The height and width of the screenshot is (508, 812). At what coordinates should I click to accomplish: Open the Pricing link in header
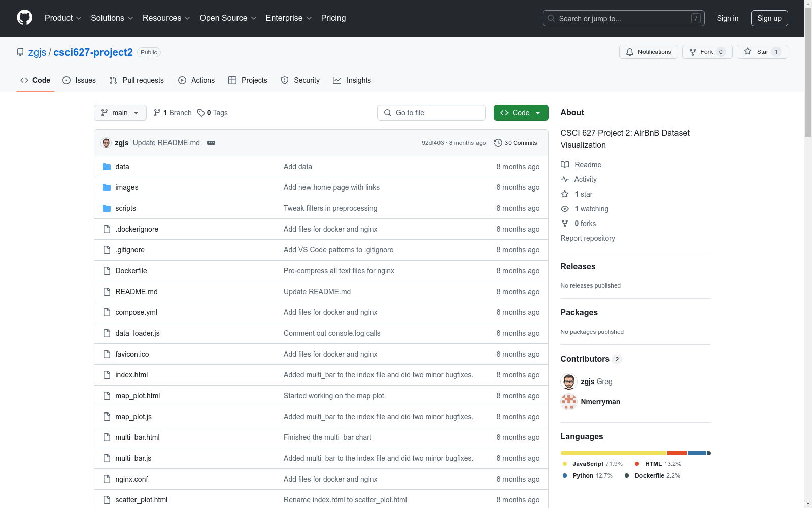coord(333,18)
